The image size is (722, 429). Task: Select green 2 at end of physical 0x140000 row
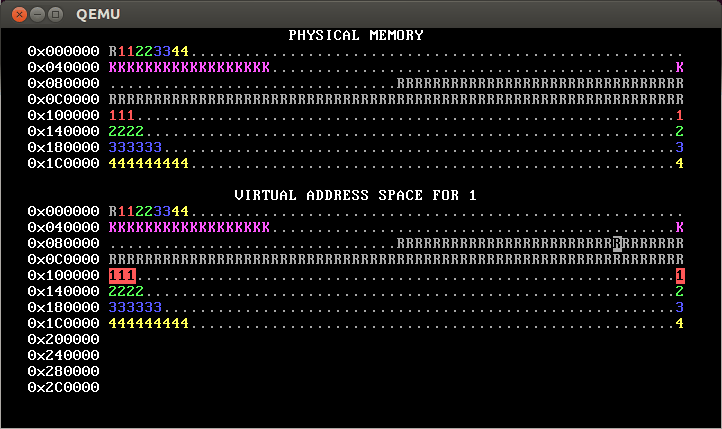coord(680,131)
